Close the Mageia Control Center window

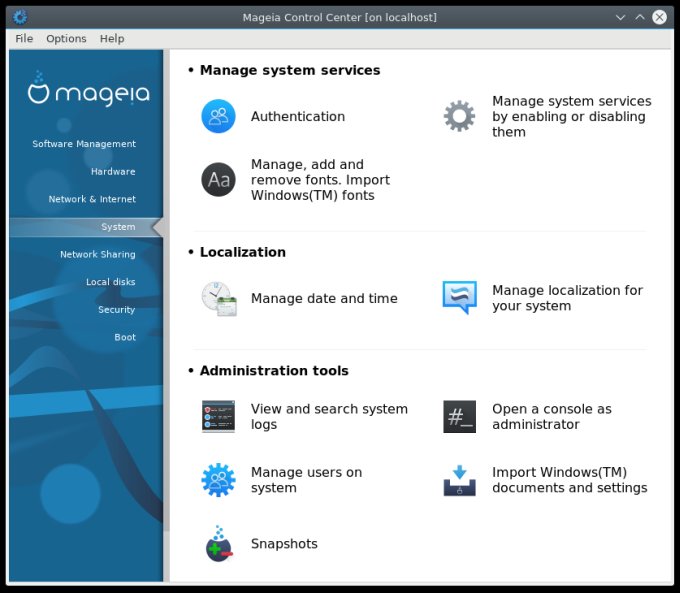click(x=660, y=17)
